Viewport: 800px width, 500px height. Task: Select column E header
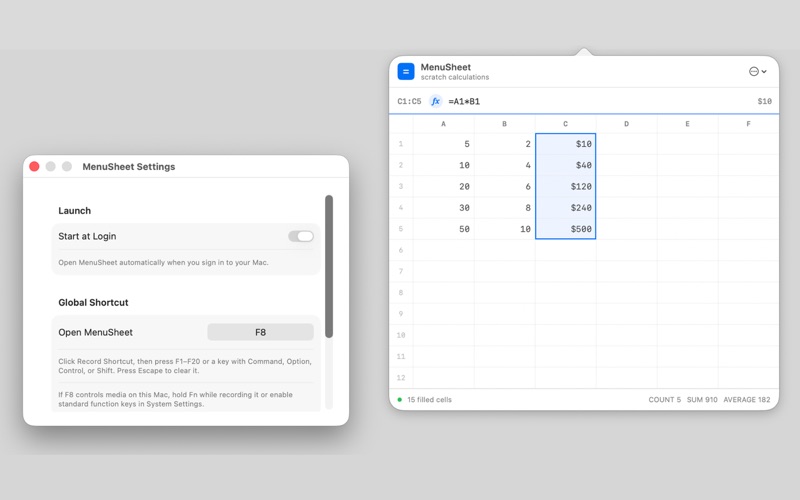click(688, 124)
